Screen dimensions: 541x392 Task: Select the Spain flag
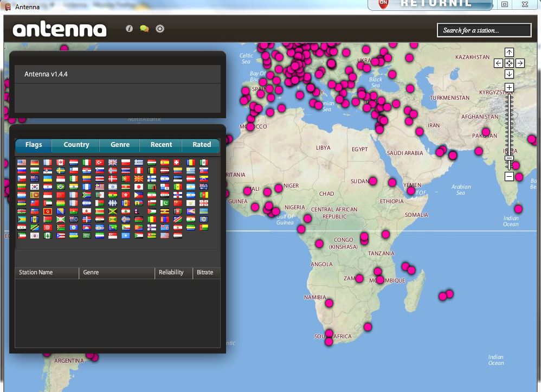(165, 162)
